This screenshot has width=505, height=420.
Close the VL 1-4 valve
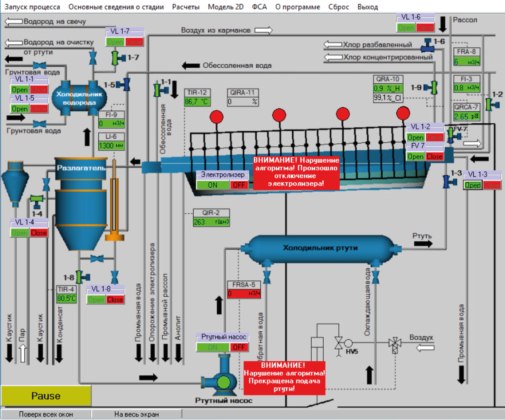pos(39,233)
